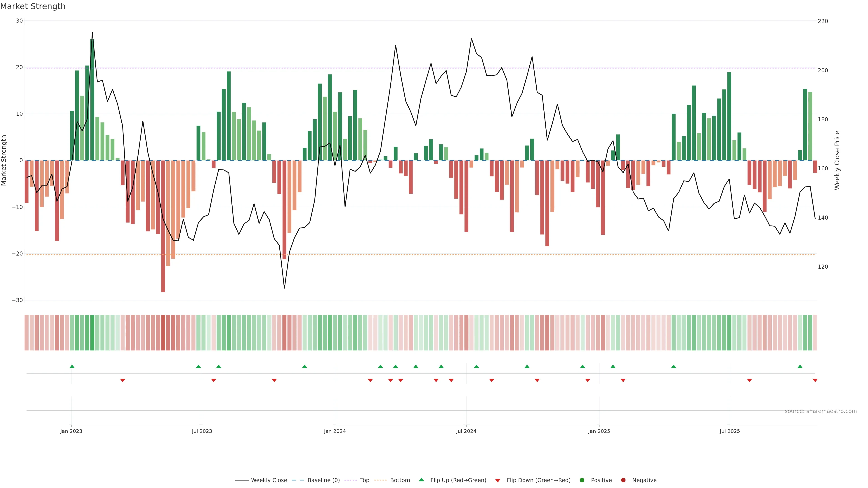Click Flip Up green triangle legend icon
The height and width of the screenshot is (488, 868).
coord(421,480)
